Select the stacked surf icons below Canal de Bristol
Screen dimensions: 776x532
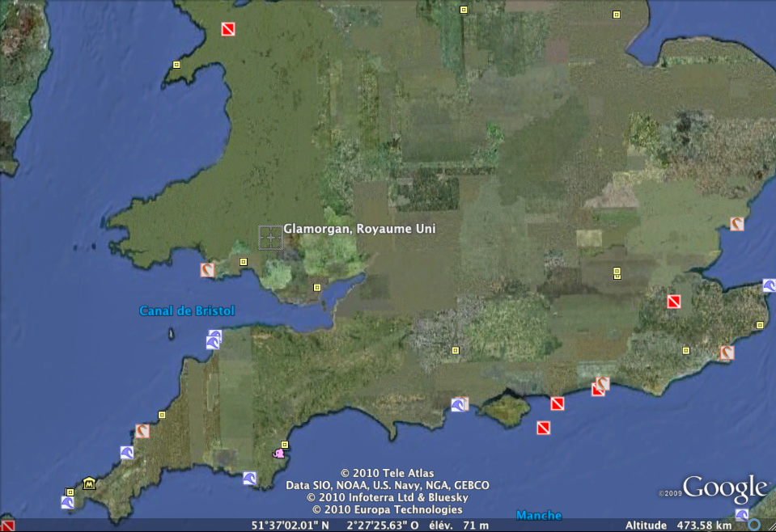tap(214, 340)
